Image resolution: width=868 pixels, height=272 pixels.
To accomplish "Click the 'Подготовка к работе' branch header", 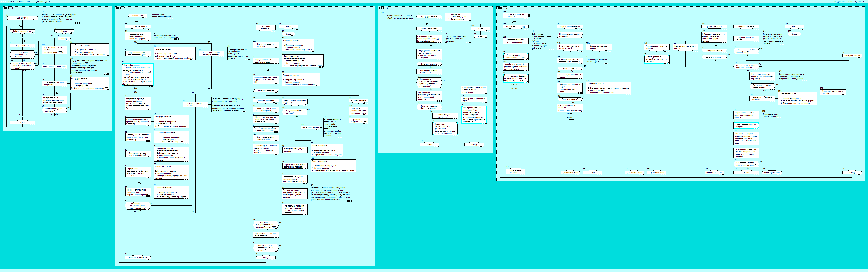I will (137, 26).
